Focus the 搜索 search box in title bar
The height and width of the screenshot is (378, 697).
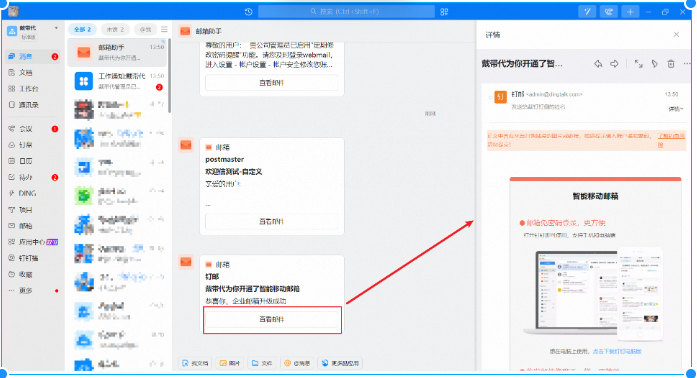[346, 12]
